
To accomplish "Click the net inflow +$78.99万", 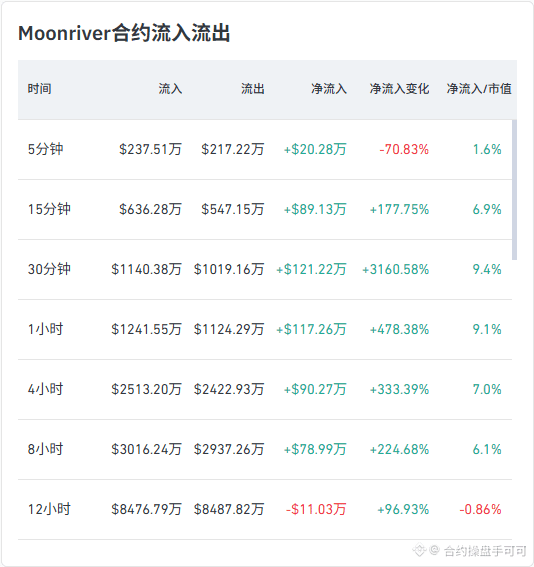I will [315, 449].
